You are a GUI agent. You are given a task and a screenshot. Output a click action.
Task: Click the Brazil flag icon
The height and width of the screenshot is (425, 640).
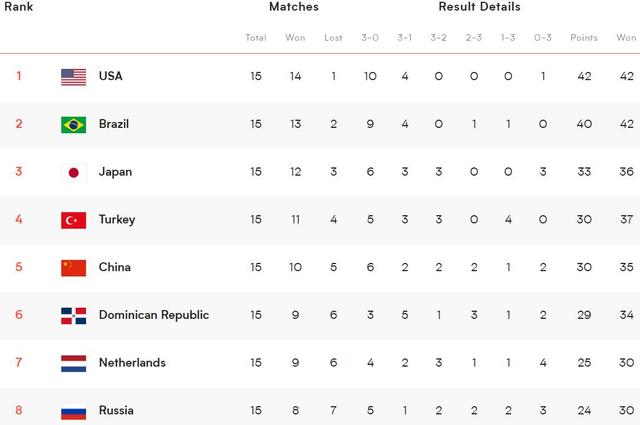pyautogui.click(x=73, y=124)
